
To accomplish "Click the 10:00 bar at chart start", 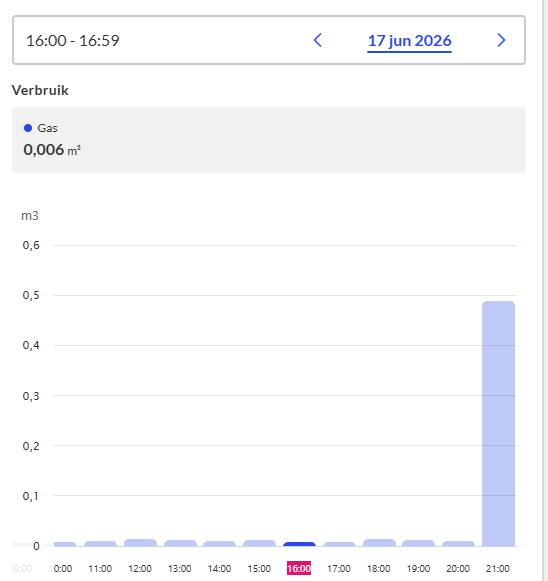I will [65, 544].
